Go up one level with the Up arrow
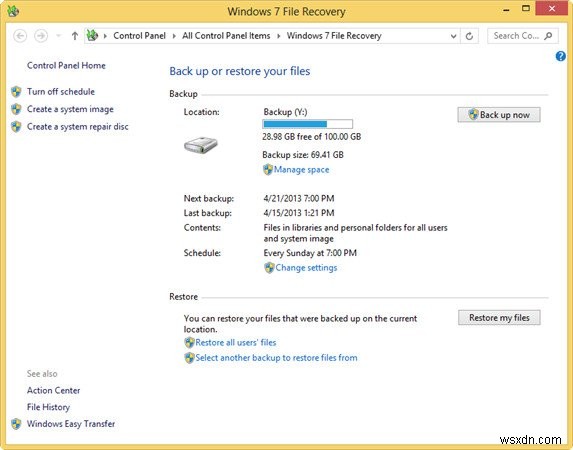 click(75, 36)
